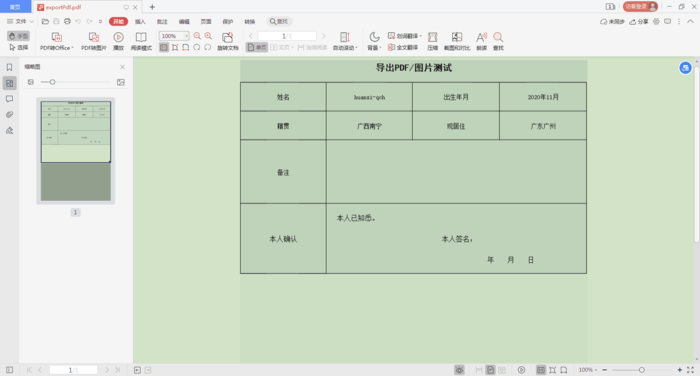Enter 阅读模式 reading mode
This screenshot has width=700, height=376.
point(141,41)
